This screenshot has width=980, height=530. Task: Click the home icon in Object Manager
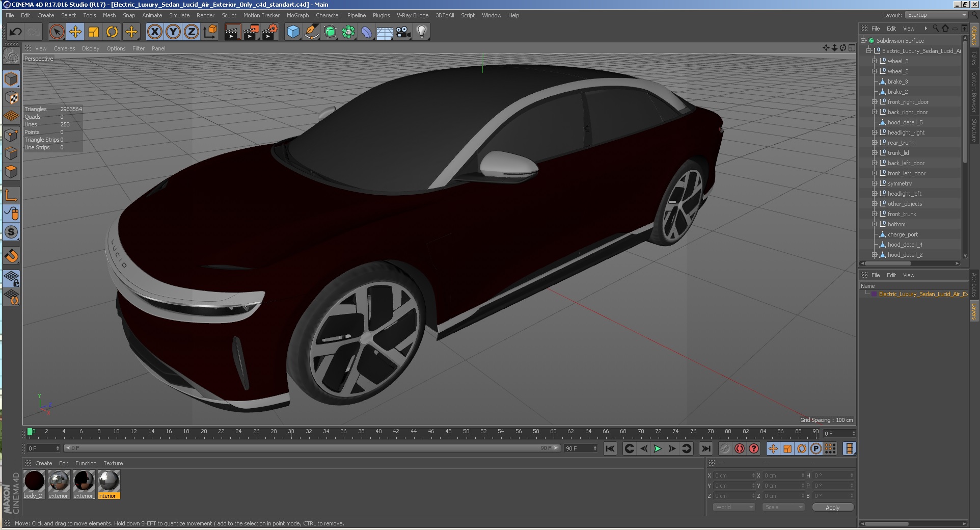tap(945, 29)
